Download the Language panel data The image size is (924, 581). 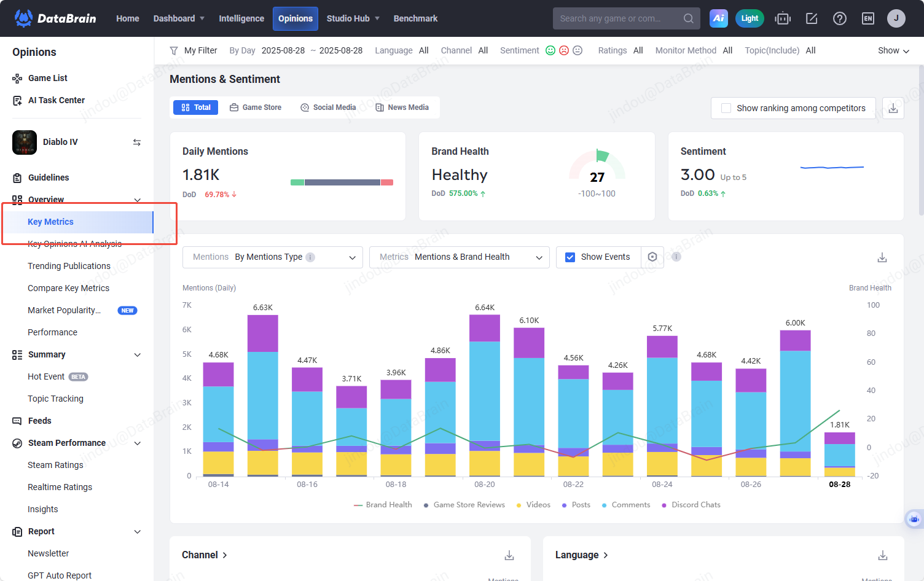883,555
